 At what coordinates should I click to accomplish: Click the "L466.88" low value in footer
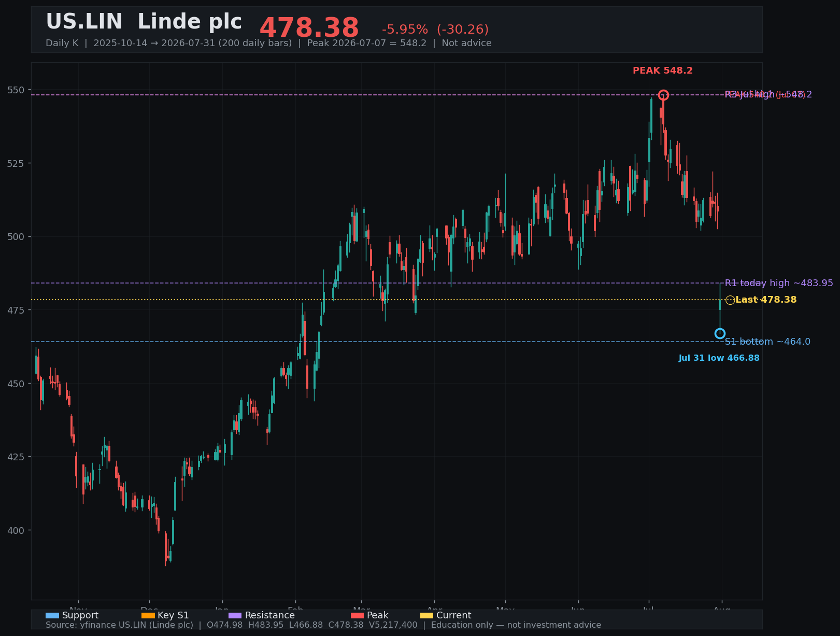(x=306, y=625)
